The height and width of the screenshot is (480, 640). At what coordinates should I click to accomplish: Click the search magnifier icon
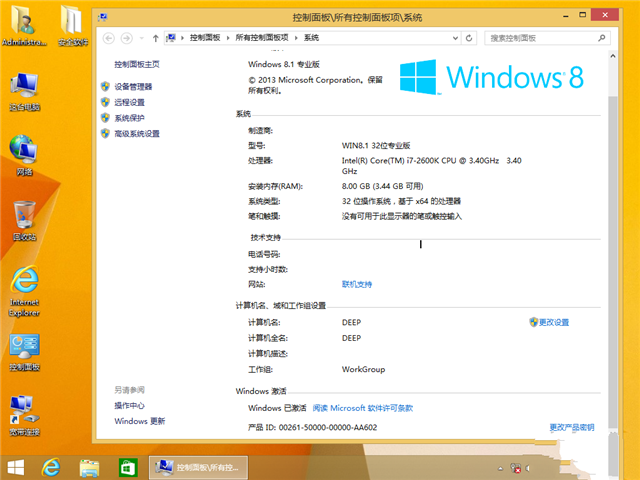pos(602,38)
